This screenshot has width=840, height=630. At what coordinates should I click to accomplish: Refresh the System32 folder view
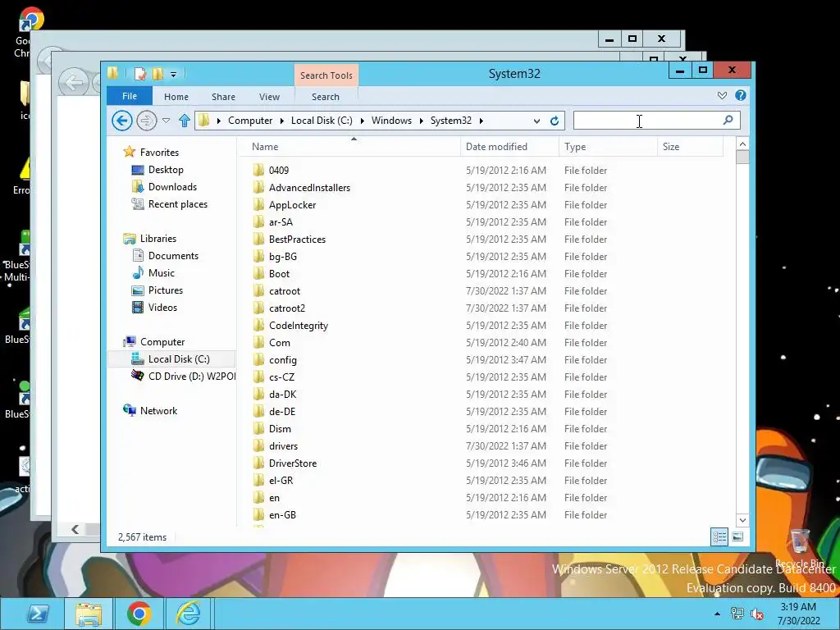pyautogui.click(x=555, y=121)
